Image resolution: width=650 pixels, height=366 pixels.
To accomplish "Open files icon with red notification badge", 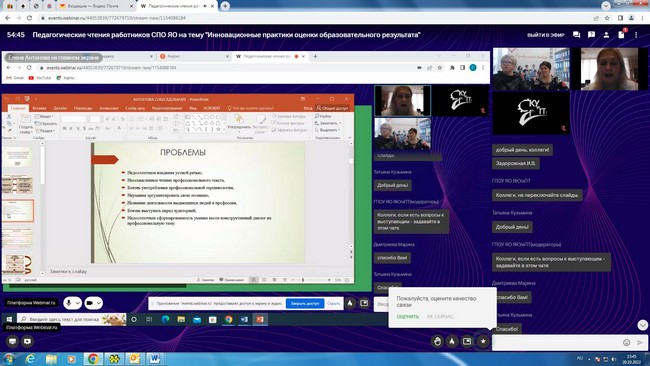I will point(621,34).
